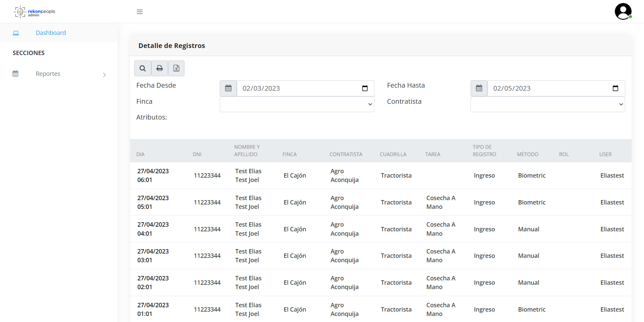Sort by CONTRATISTA column header
Viewport: 644px width, 322px height.
click(x=346, y=154)
